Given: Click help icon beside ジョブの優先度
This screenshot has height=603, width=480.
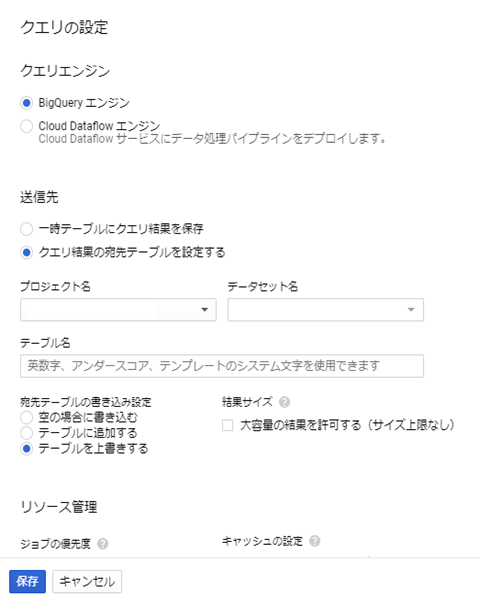Looking at the screenshot, I should pyautogui.click(x=103, y=544).
